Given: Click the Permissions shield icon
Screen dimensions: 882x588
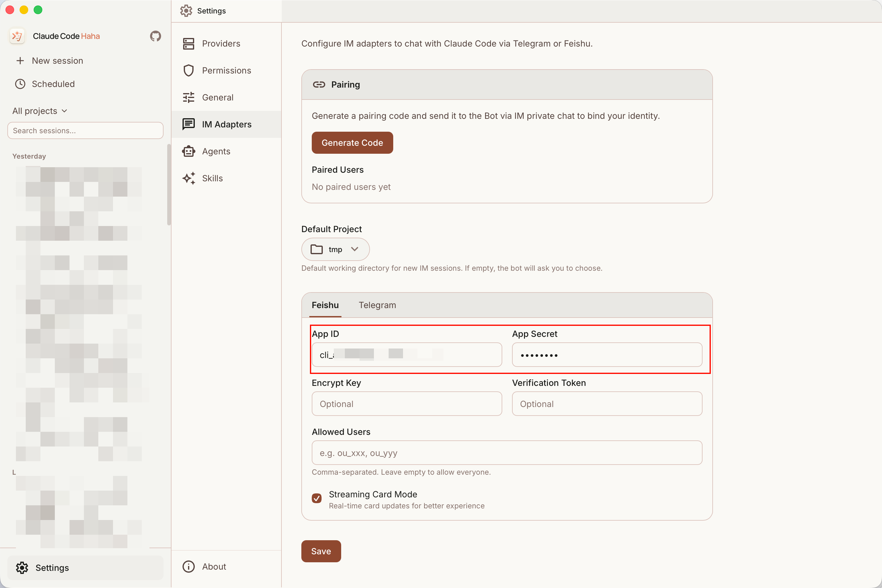Looking at the screenshot, I should (188, 70).
